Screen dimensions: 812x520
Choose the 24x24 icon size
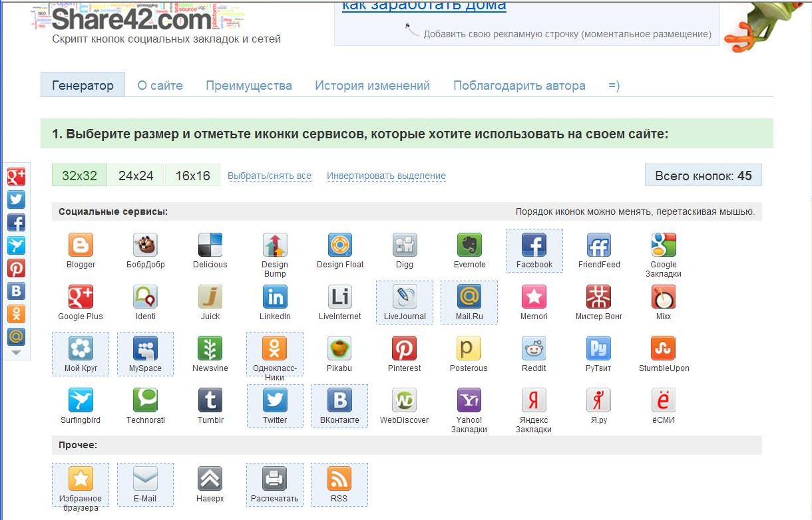(136, 176)
